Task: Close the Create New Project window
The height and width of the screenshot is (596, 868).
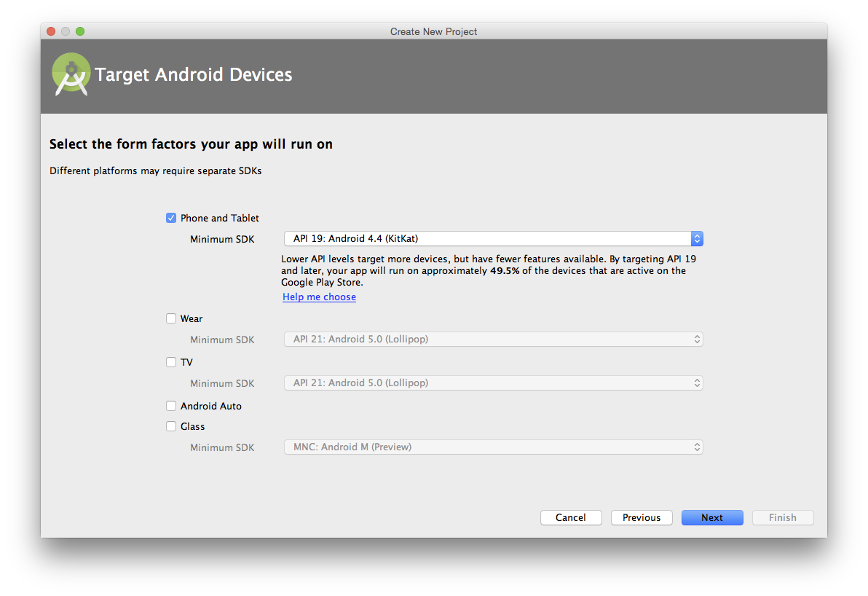Action: [51, 31]
